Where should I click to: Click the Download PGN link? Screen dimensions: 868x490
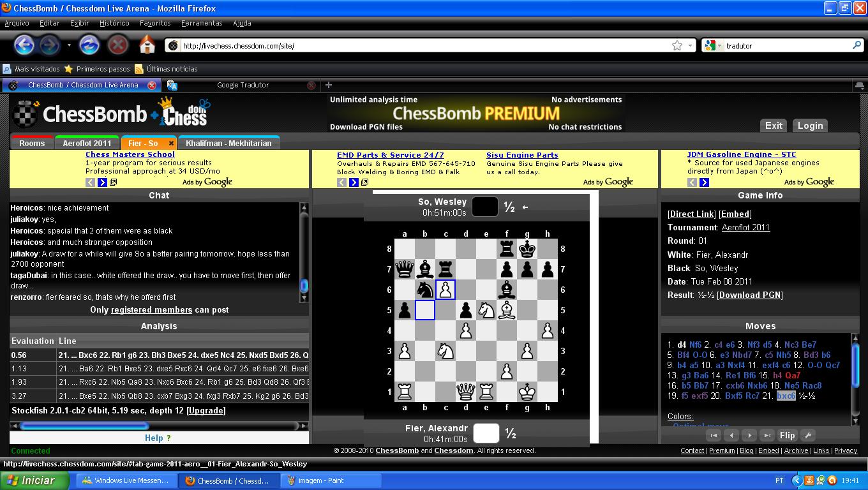pos(750,295)
